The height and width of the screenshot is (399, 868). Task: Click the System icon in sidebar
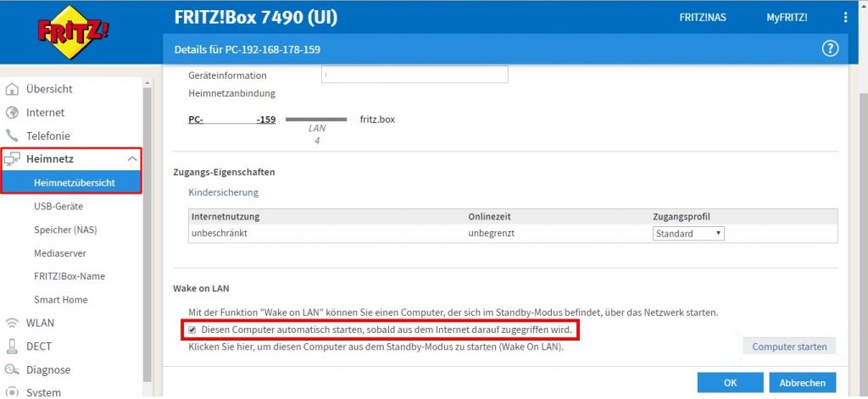pyautogui.click(x=12, y=392)
